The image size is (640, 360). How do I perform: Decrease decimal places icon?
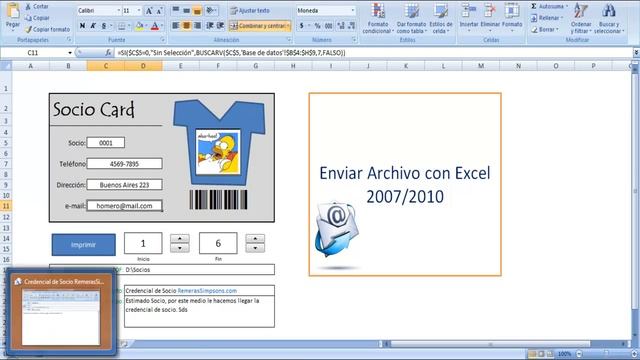[x=352, y=26]
